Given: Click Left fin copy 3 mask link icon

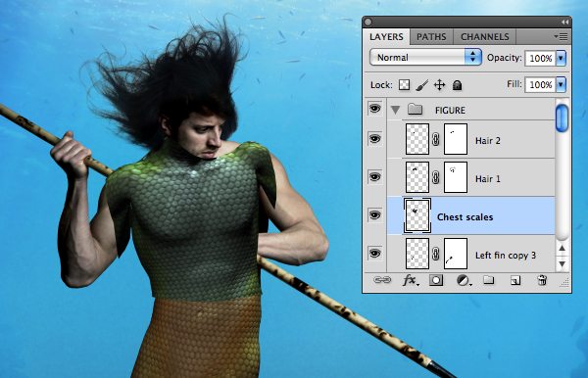Looking at the screenshot, I should pyautogui.click(x=436, y=254).
